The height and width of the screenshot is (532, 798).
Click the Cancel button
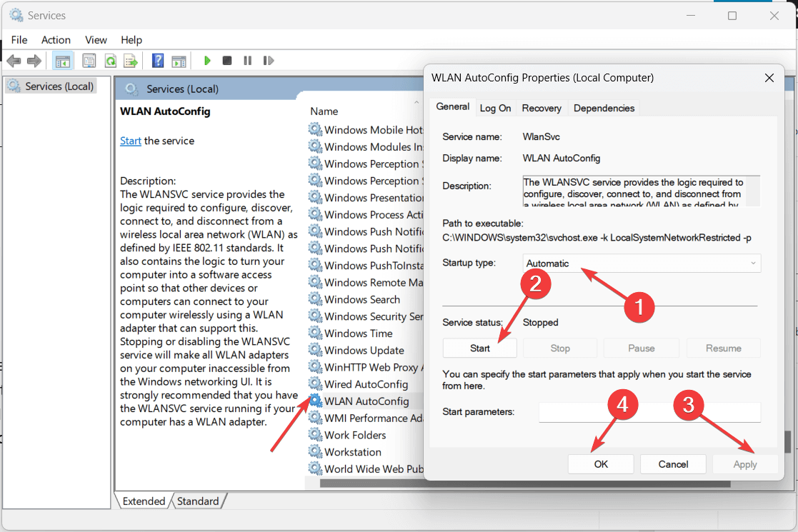673,464
